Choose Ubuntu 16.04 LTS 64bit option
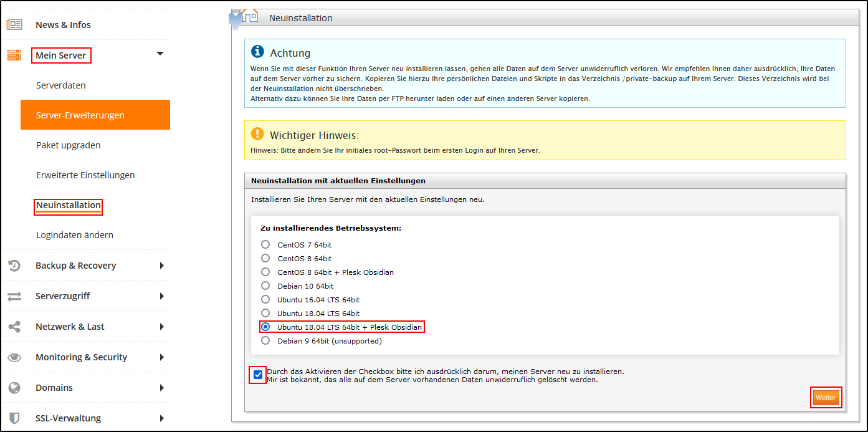868x432 pixels. tap(265, 299)
